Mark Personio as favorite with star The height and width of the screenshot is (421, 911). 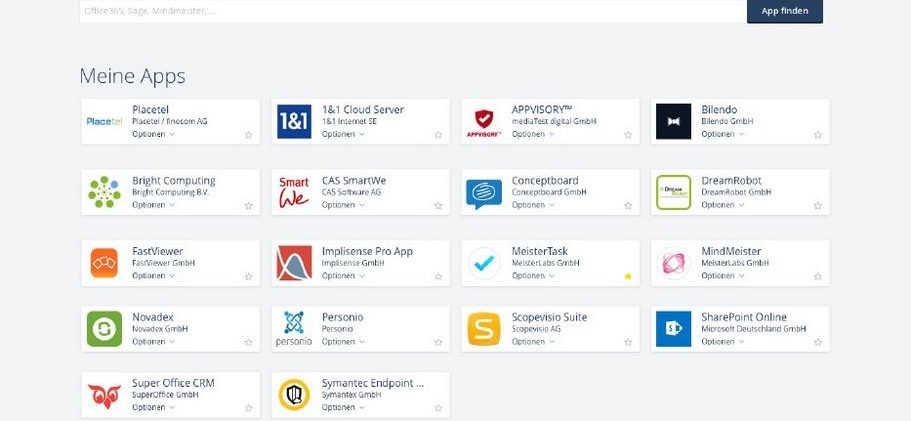pos(438,342)
